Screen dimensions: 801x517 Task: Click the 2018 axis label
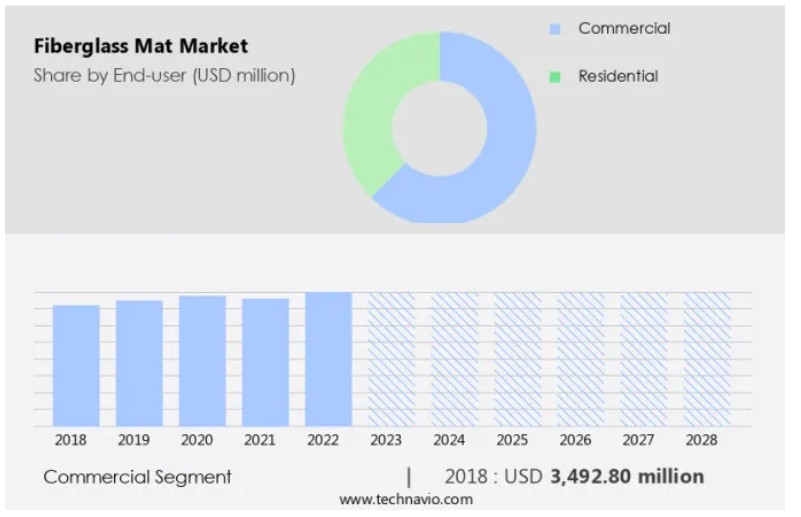tap(70, 440)
